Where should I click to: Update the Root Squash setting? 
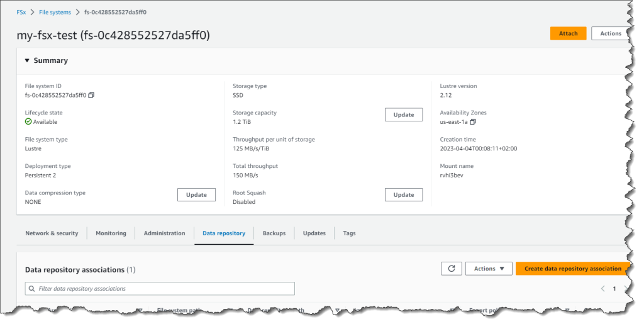pyautogui.click(x=404, y=195)
